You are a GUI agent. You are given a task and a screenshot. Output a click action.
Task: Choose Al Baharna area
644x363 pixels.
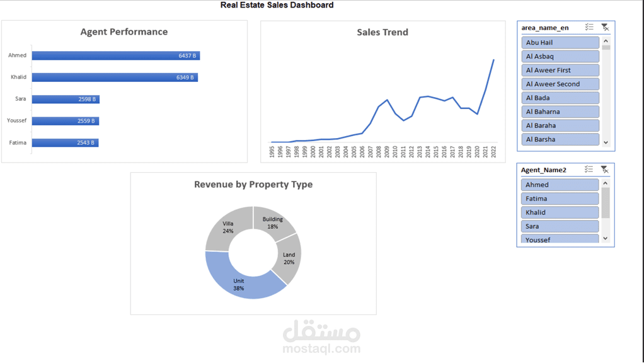[560, 112]
